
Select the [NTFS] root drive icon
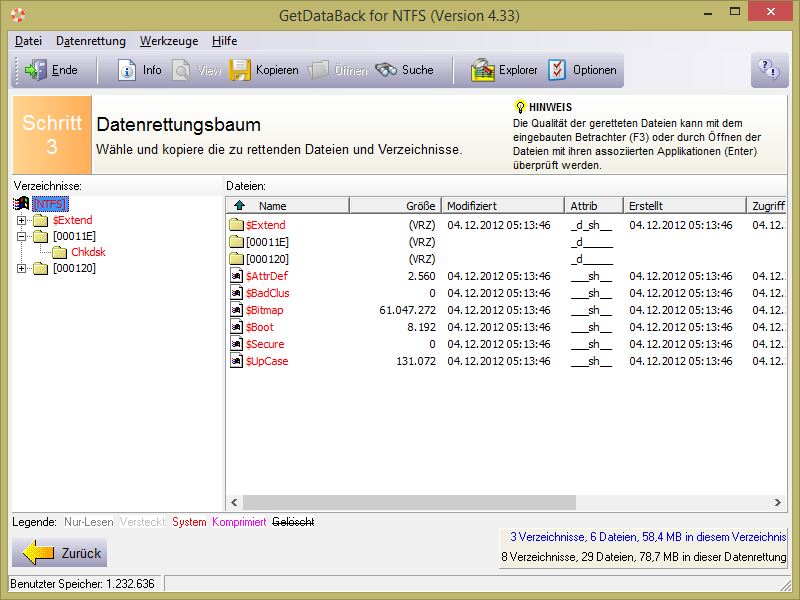pos(21,204)
